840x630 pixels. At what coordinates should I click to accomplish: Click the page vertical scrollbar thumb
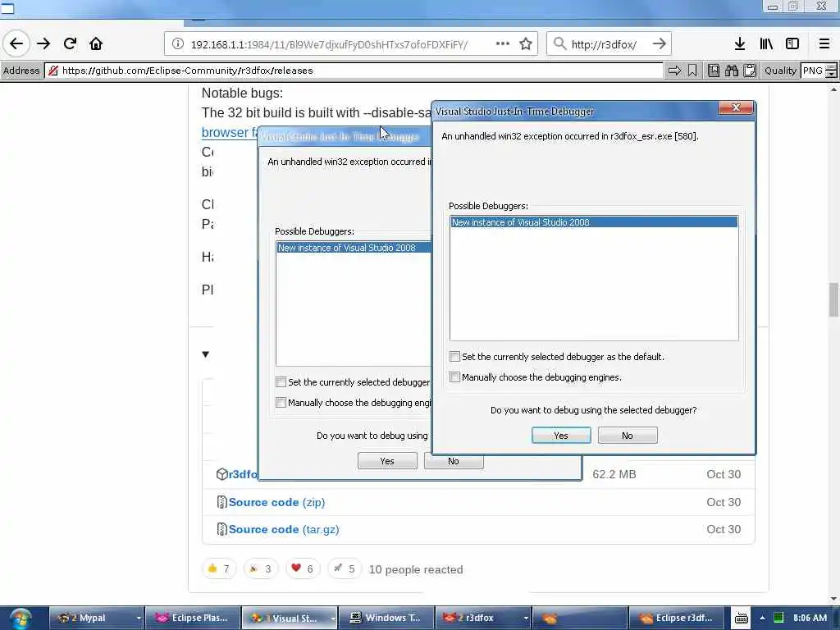pos(833,299)
